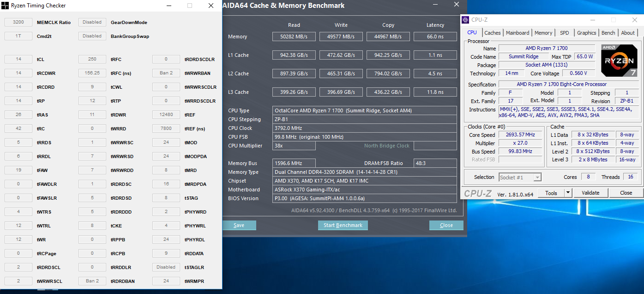
Task: Click the tCL value field
Action: pyautogui.click(x=18, y=59)
